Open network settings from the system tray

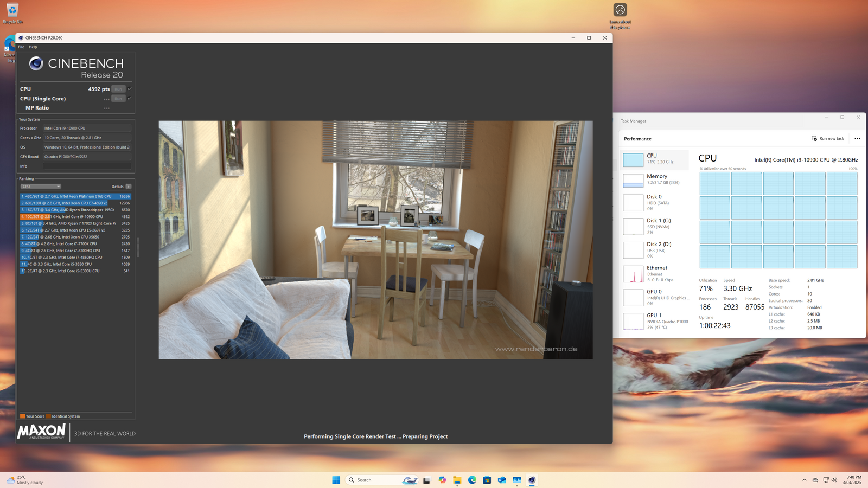point(826,480)
